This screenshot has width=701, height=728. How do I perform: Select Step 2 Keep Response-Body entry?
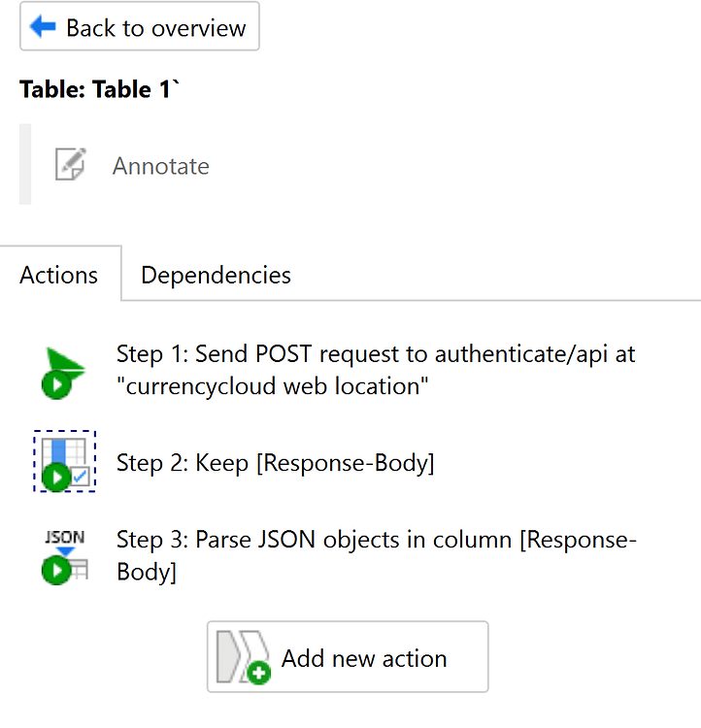276,463
